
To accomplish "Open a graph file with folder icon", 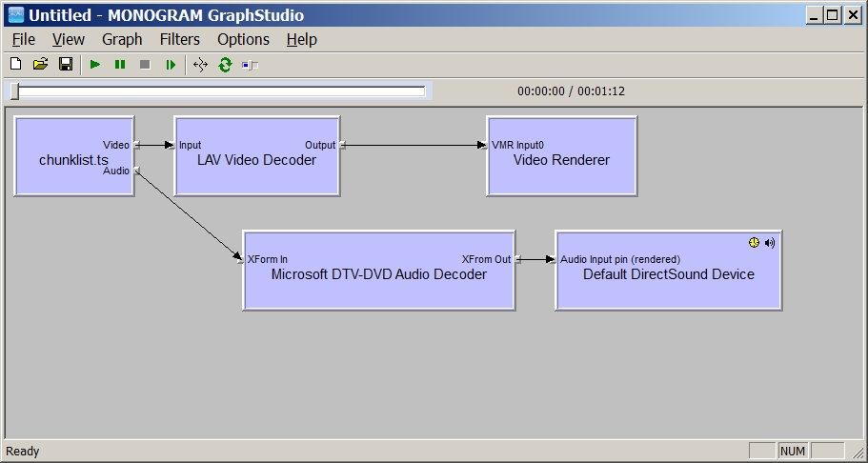I will tap(40, 65).
